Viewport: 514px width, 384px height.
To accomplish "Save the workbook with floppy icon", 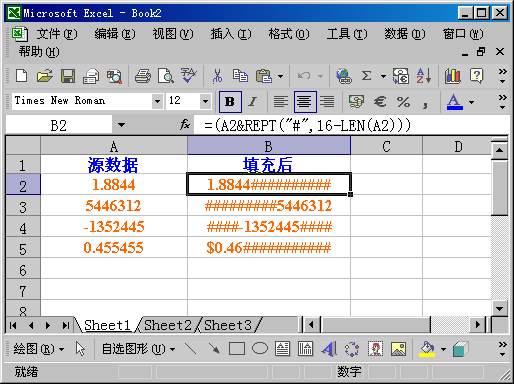I will coord(68,76).
